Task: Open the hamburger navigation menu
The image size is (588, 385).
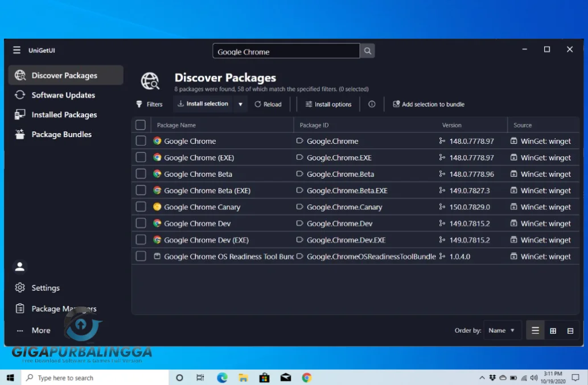Action: pos(17,50)
